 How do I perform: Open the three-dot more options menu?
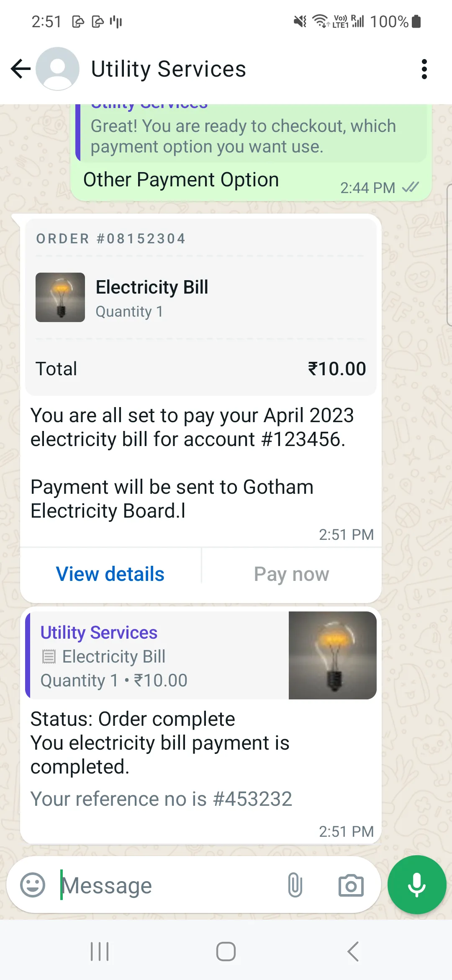coord(424,69)
